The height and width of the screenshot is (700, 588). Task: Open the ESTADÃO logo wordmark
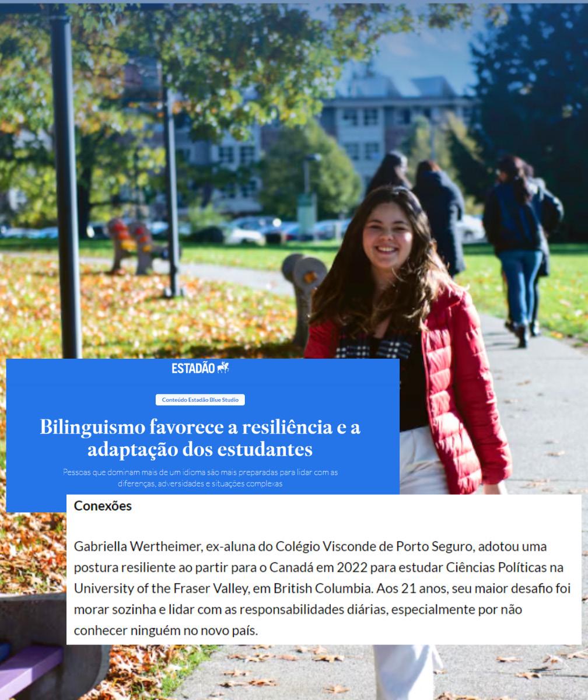pos(194,368)
